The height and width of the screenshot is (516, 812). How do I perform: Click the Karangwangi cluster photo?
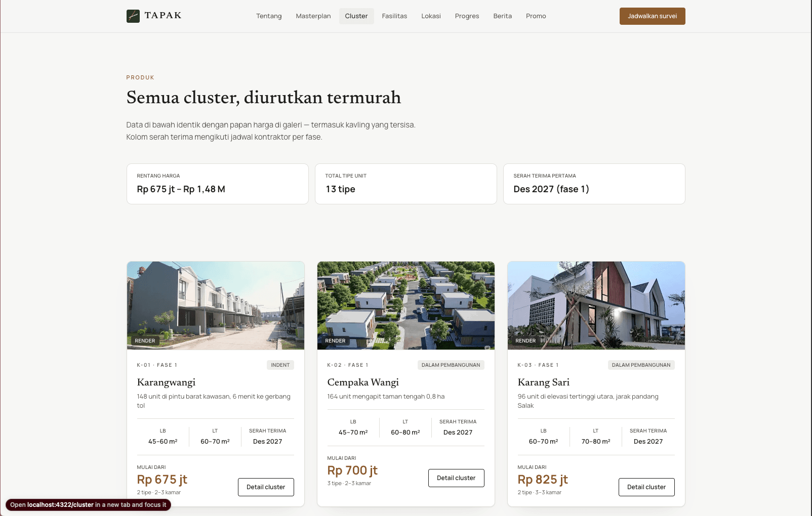pyautogui.click(x=216, y=306)
